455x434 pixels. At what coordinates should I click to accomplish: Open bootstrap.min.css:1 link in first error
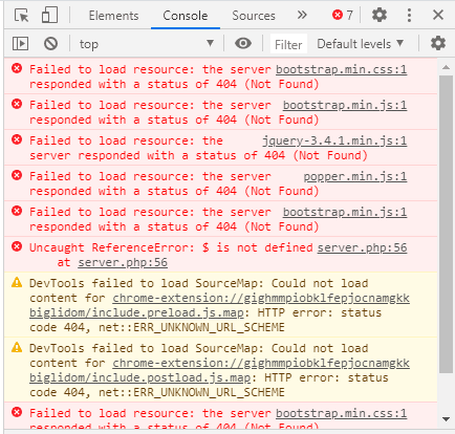[x=341, y=69]
